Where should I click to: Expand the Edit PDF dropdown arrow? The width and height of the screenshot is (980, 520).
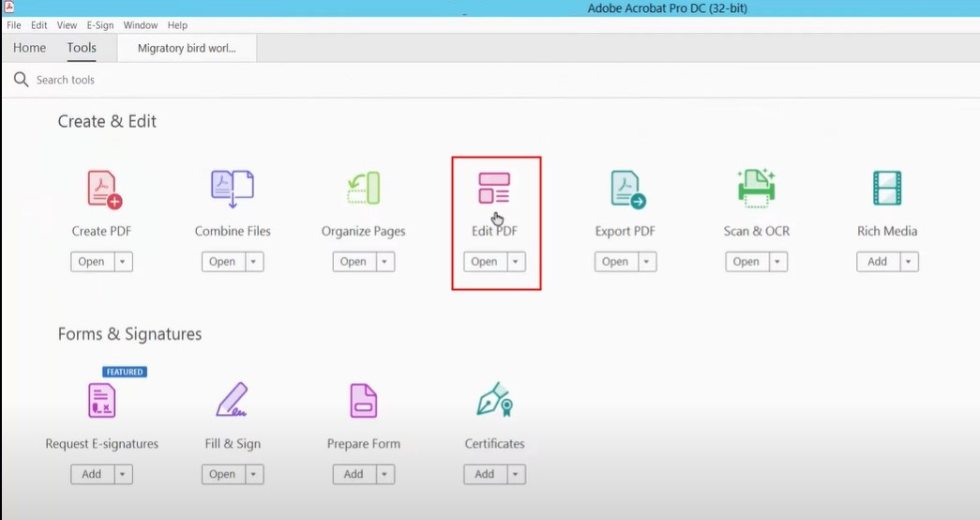[x=516, y=262]
